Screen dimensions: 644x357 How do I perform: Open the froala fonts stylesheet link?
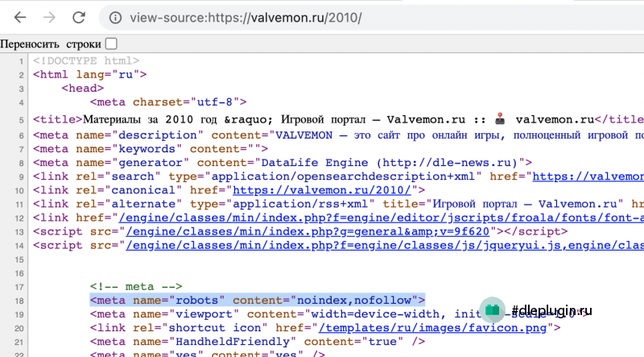[x=381, y=218]
